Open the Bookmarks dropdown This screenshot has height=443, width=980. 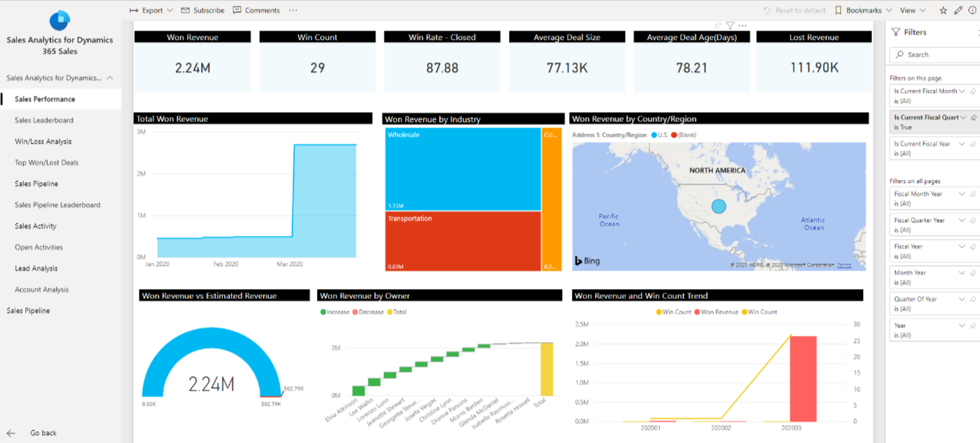tap(863, 10)
